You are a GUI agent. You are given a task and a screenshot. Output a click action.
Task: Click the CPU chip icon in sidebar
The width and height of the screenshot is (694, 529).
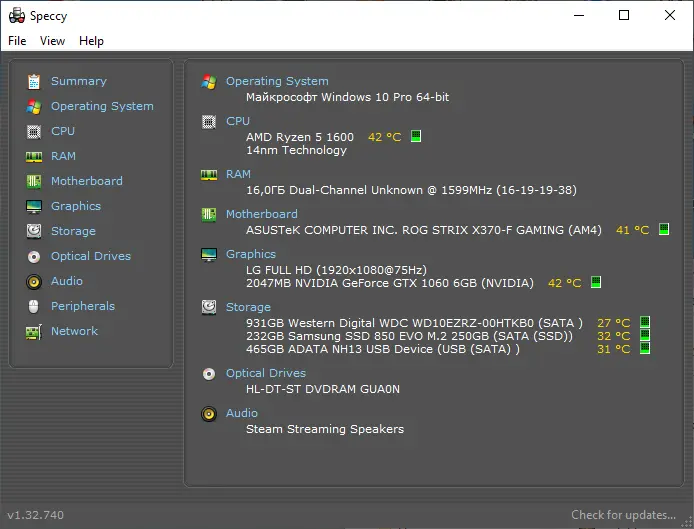34,131
